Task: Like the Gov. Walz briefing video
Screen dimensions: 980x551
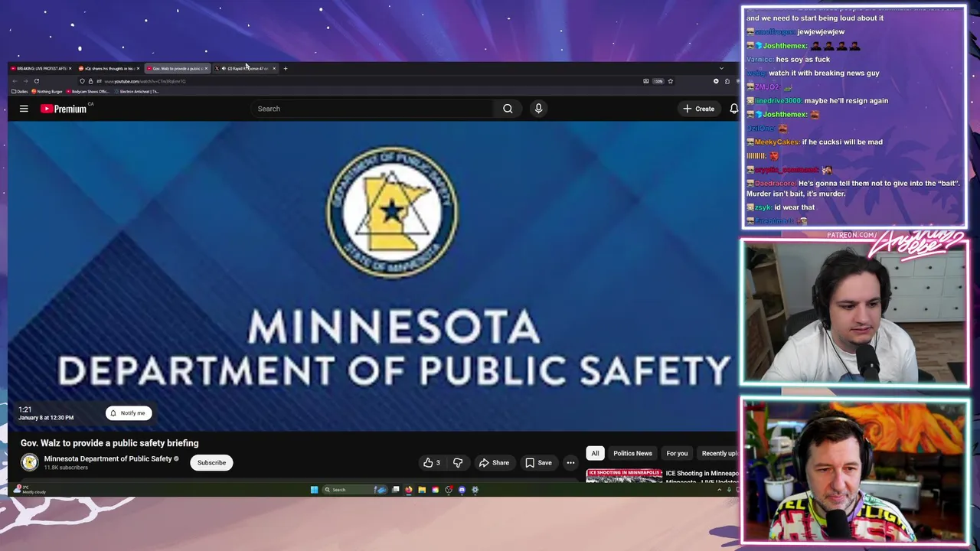Action: tap(433, 462)
